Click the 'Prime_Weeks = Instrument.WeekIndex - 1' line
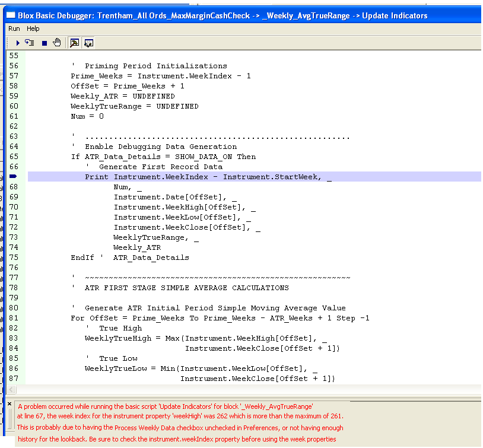The width and height of the screenshot is (483, 448). [x=160, y=76]
